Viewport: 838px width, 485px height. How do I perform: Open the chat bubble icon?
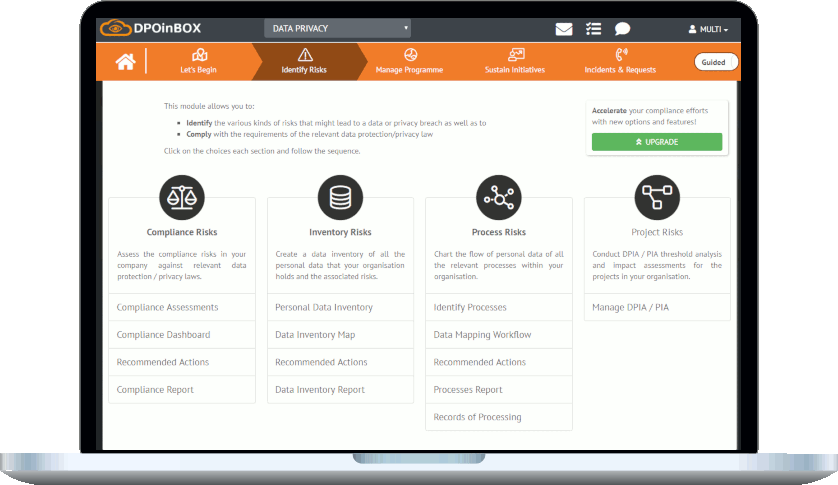pos(622,29)
